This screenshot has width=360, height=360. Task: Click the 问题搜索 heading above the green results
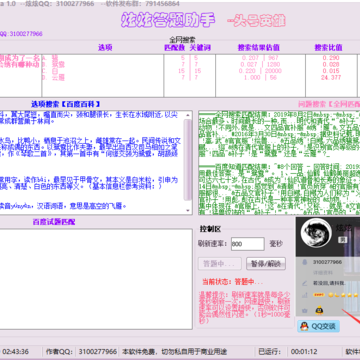(x=329, y=104)
